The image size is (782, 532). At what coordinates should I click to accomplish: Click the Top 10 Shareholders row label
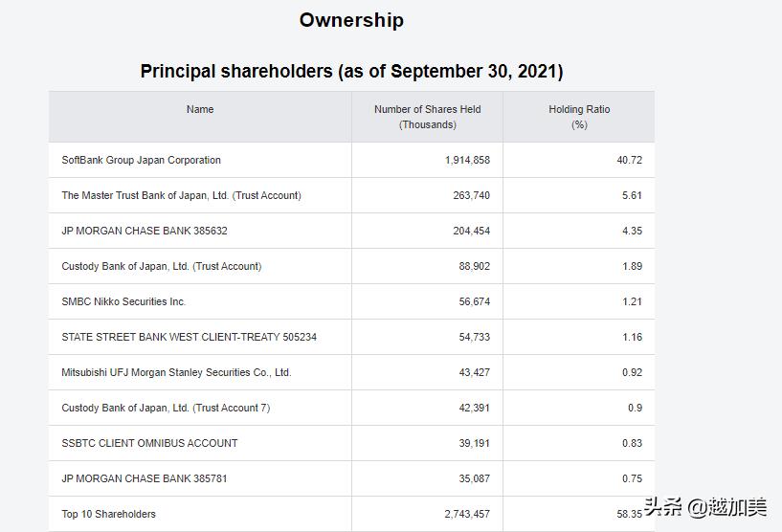point(108,515)
